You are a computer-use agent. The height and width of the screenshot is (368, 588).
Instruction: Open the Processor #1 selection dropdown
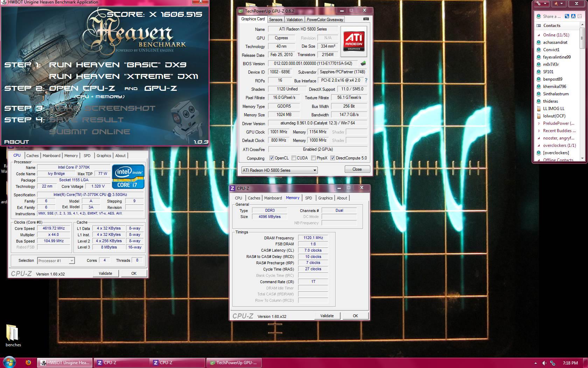tap(56, 260)
